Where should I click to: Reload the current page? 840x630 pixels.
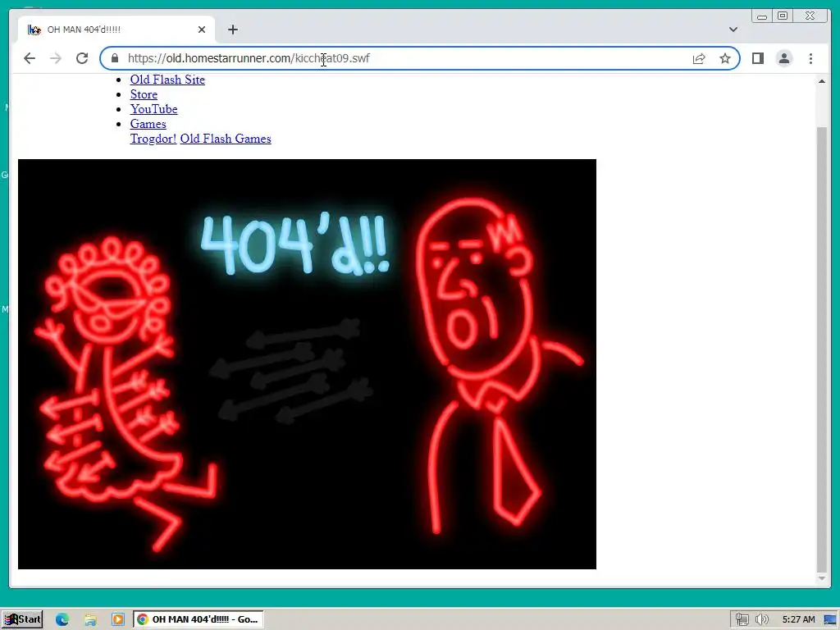click(82, 58)
